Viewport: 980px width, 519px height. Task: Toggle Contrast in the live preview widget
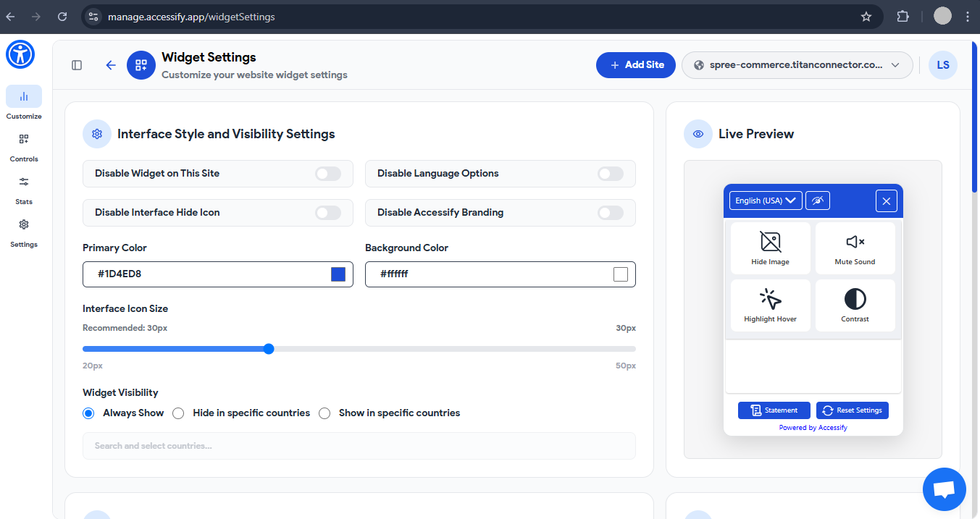pyautogui.click(x=855, y=305)
